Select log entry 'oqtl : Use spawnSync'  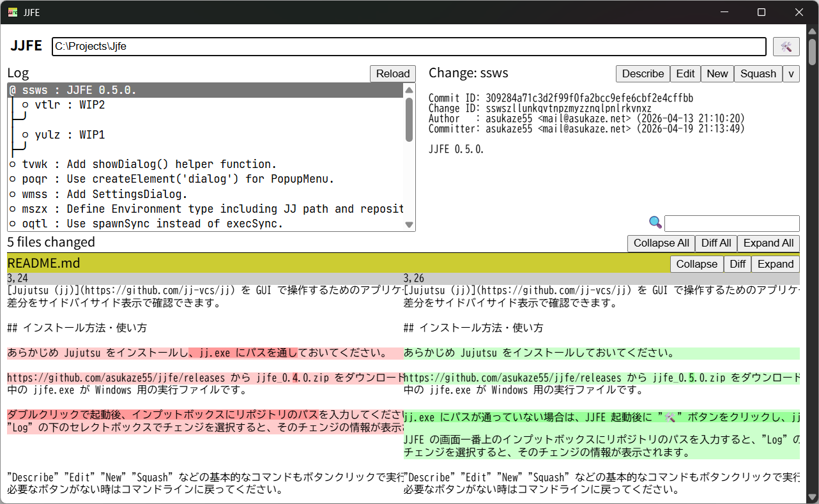pyautogui.click(x=206, y=224)
